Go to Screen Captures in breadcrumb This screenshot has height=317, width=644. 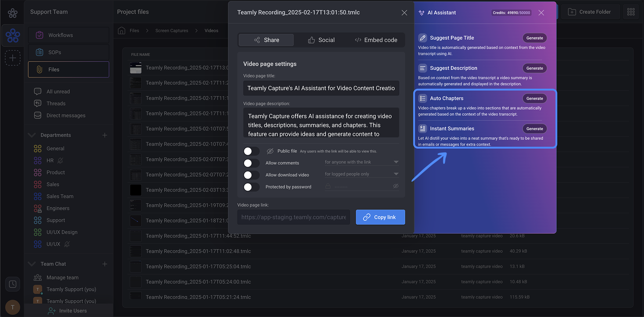coord(172,30)
